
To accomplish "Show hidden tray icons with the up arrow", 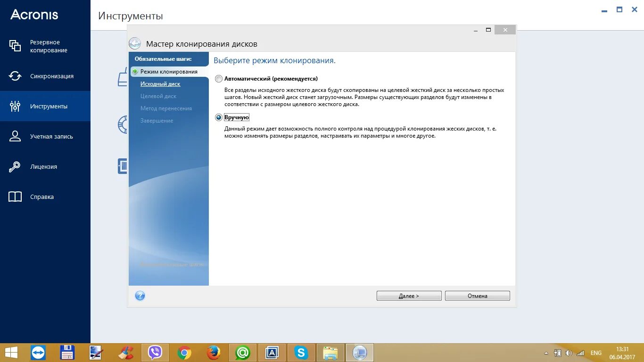I will pyautogui.click(x=546, y=353).
